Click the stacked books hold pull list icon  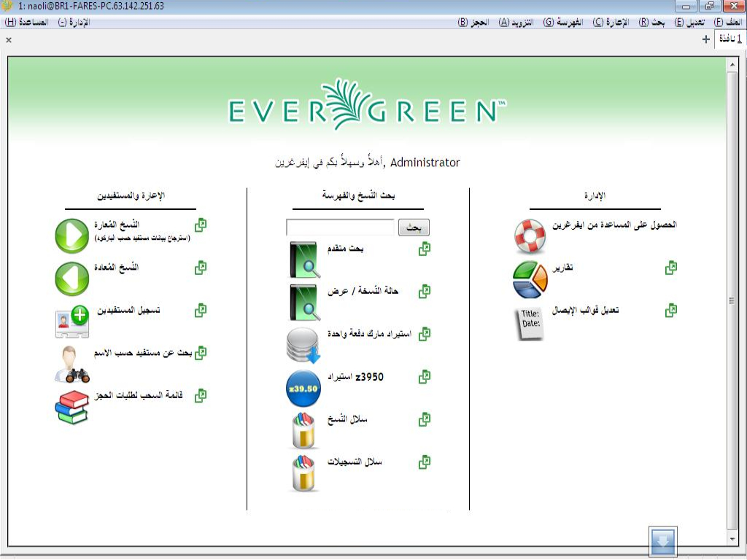pyautogui.click(x=72, y=407)
